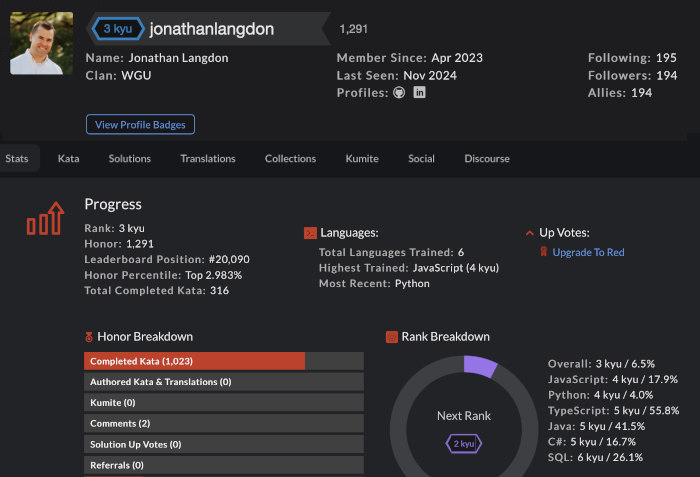Click TypeScript 5 kyu / 55.8% entry
This screenshot has height=477, width=700.
613,411
